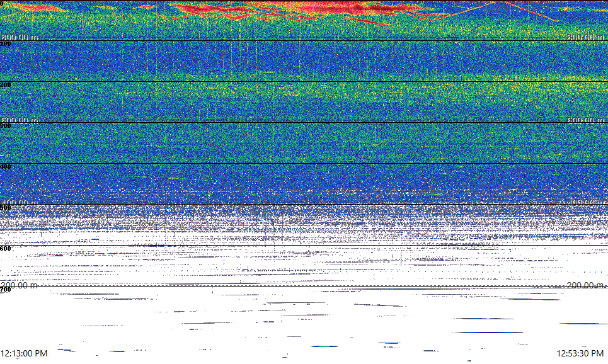Click the right 400.00 m range label

tap(587, 203)
